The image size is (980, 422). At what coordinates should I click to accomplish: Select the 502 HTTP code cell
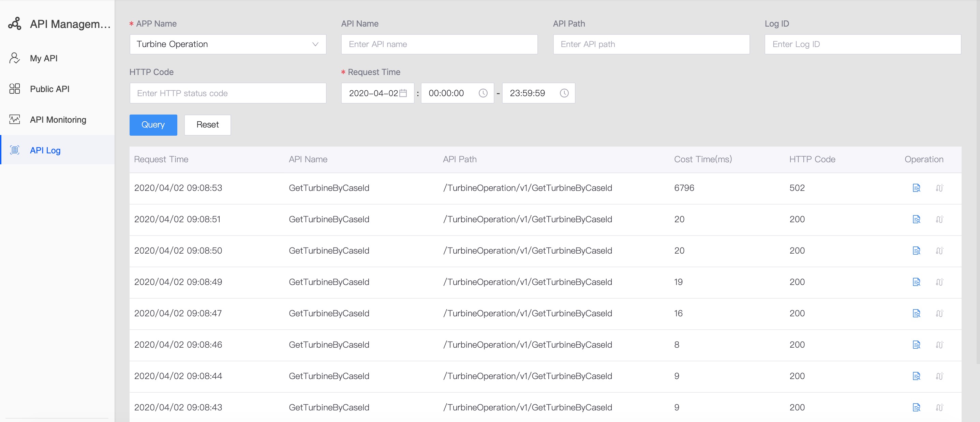pyautogui.click(x=797, y=188)
